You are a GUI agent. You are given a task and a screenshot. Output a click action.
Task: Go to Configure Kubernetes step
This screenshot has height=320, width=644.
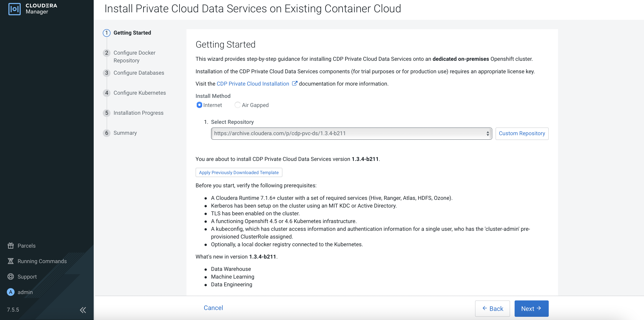click(x=139, y=93)
